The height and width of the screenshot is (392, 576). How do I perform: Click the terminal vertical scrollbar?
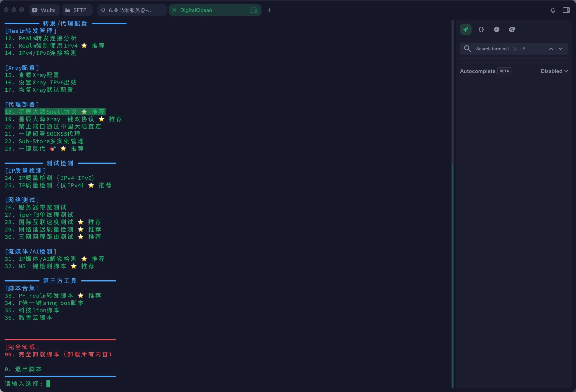(x=452, y=273)
